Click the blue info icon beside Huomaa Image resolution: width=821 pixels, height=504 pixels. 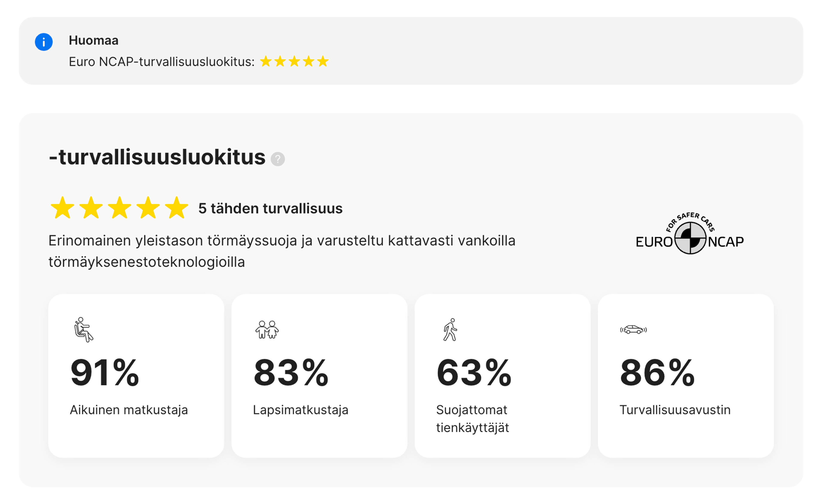tap(44, 42)
